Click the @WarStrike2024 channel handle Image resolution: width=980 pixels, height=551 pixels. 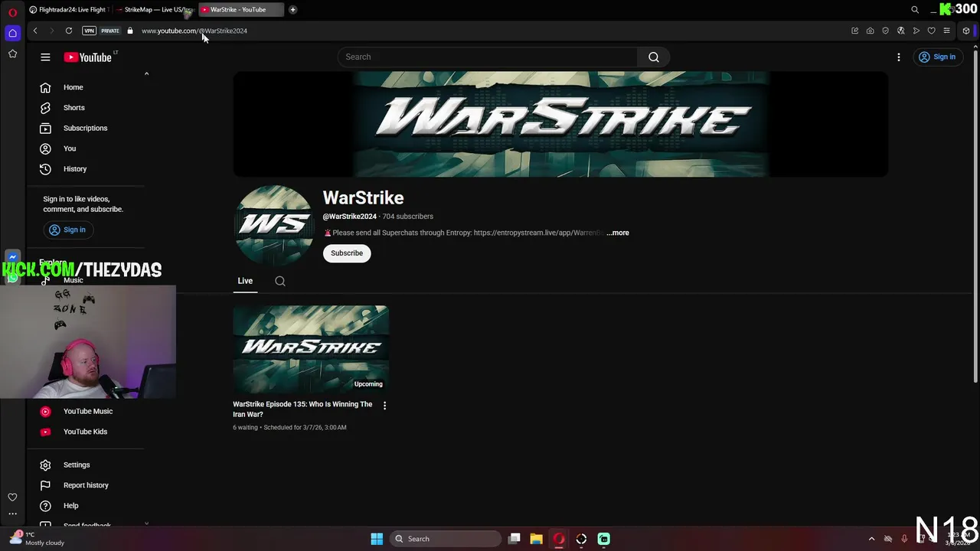350,217
